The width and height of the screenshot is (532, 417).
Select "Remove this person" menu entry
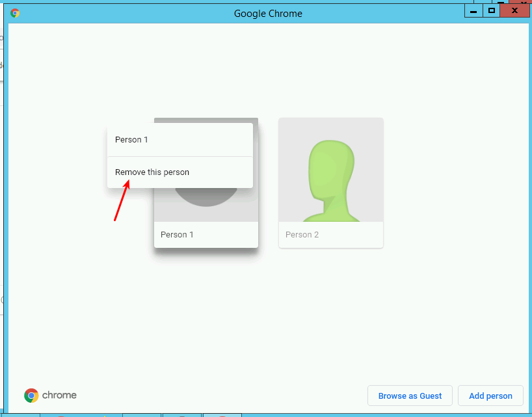[x=180, y=172]
